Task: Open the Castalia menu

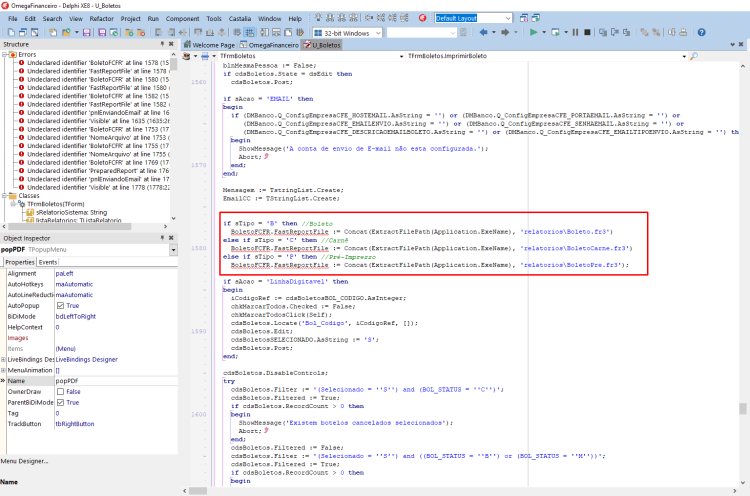Action: (x=240, y=19)
